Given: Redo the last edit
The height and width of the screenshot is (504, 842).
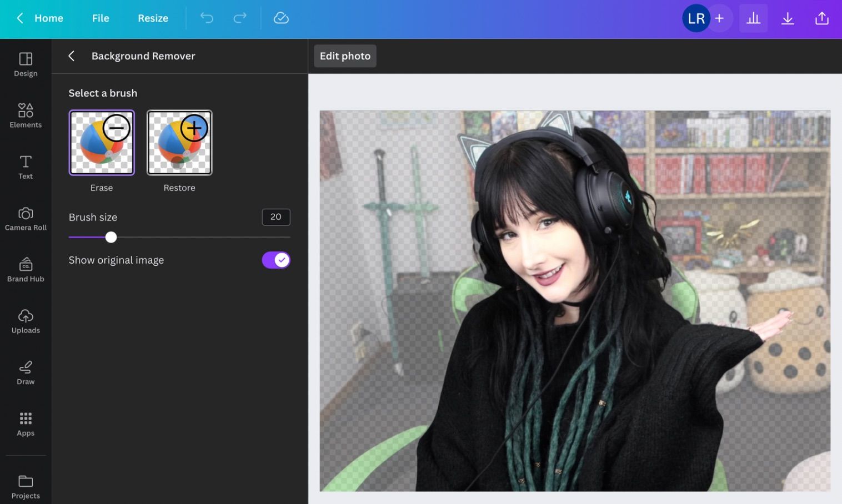Looking at the screenshot, I should pos(240,18).
